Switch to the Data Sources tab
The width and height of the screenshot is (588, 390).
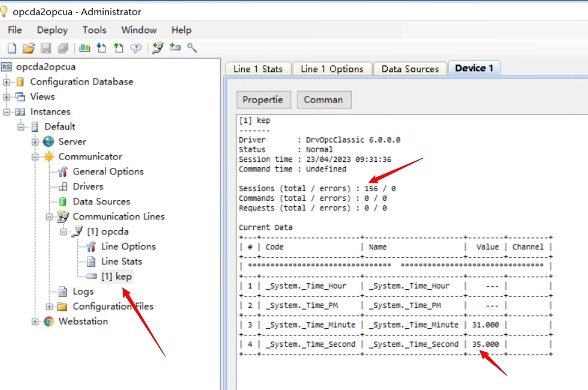pos(410,69)
